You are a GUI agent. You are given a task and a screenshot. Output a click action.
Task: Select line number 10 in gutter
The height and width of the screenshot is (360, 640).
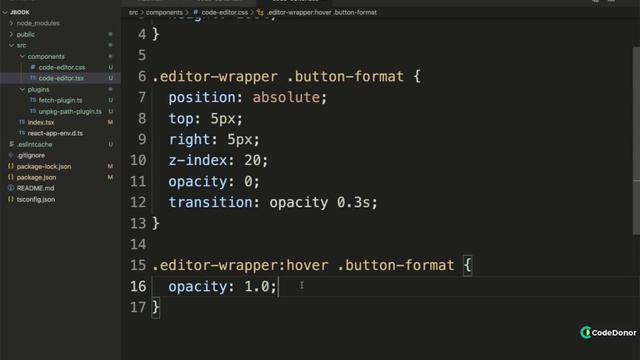click(138, 160)
